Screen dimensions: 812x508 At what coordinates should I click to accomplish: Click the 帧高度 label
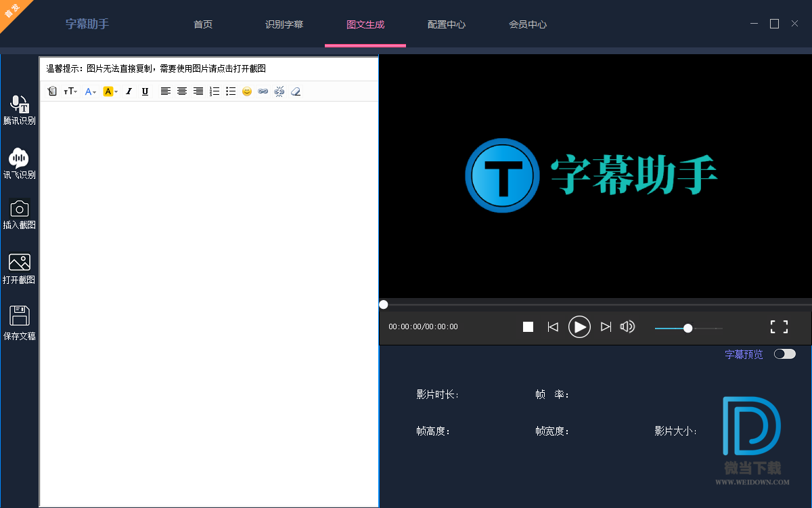tap(434, 431)
